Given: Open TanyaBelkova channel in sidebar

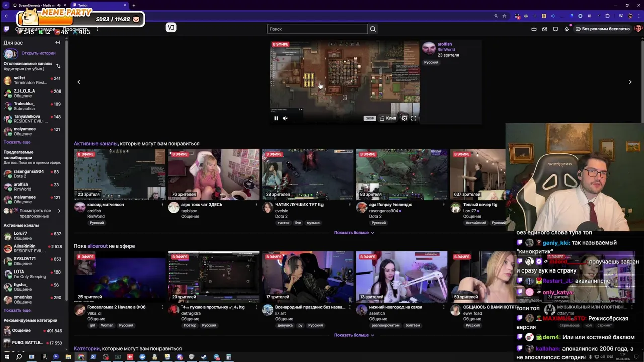Looking at the screenshot, I should click(33, 119).
